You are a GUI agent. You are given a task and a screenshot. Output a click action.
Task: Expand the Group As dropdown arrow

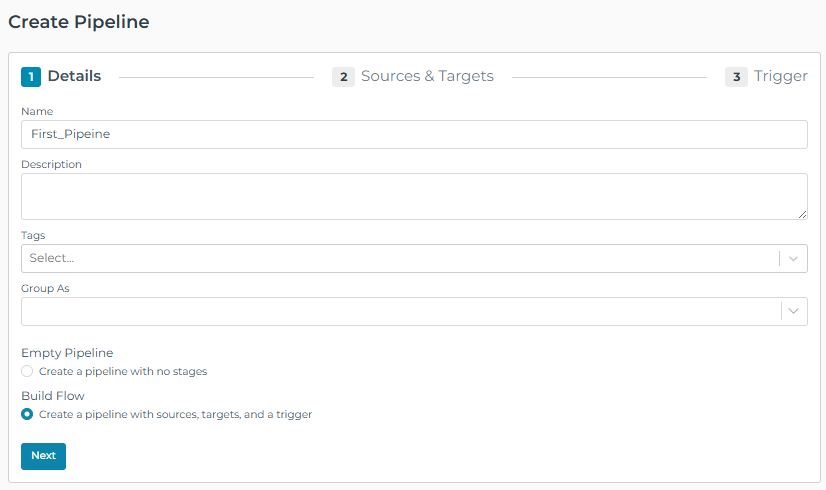coord(793,311)
